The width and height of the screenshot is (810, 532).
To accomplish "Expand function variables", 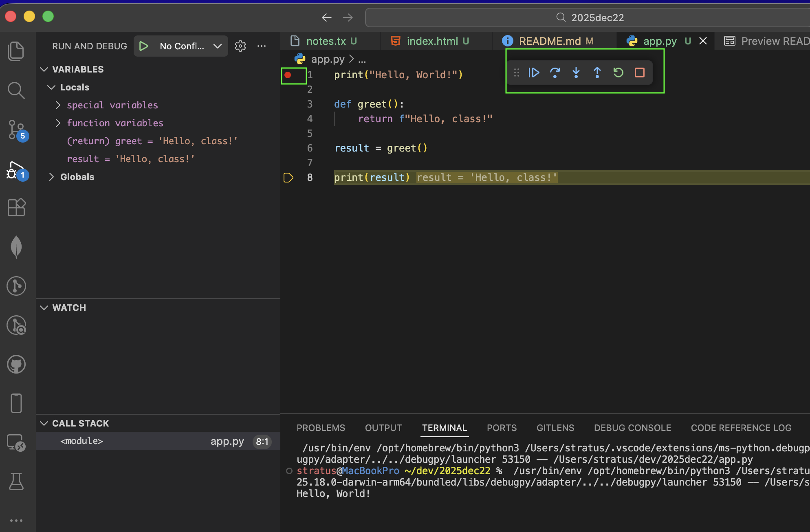I will [x=58, y=123].
